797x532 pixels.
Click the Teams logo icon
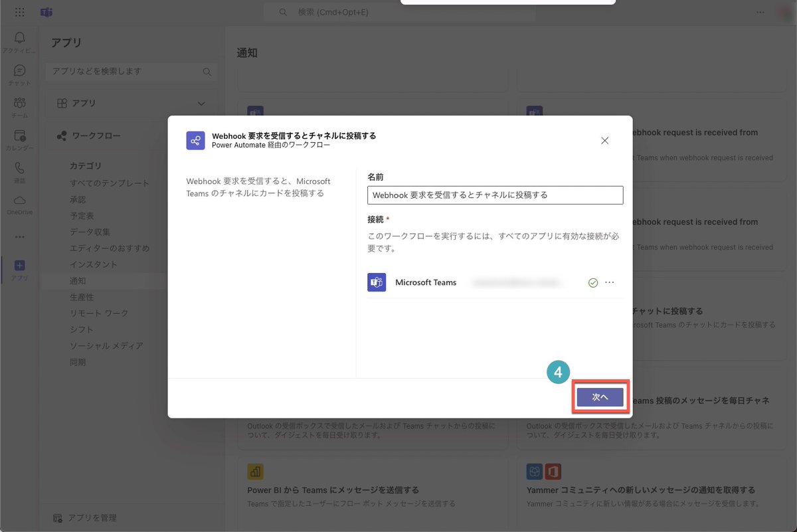46,12
